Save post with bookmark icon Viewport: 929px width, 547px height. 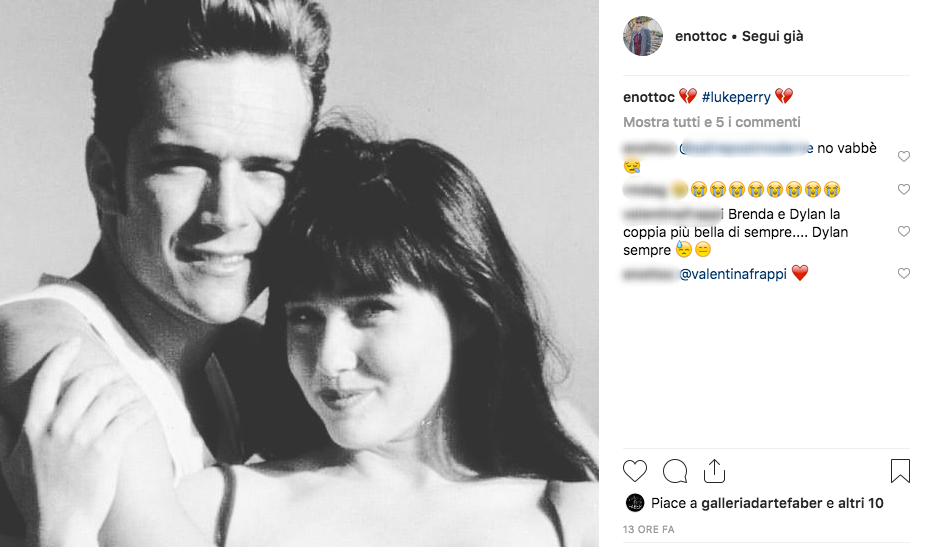[x=899, y=471]
